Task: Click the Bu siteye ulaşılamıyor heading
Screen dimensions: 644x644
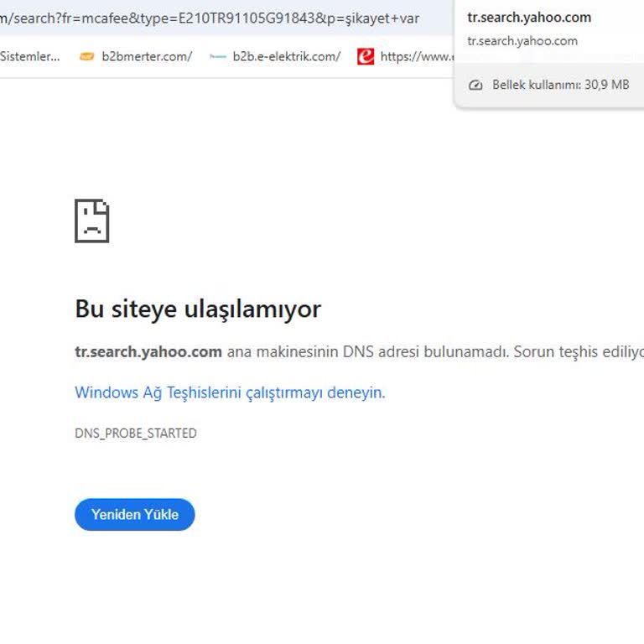Action: pyautogui.click(x=198, y=309)
